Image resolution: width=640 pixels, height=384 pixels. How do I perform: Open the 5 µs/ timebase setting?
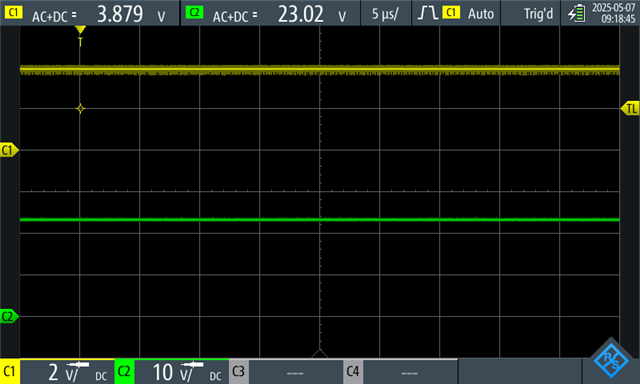(x=385, y=13)
